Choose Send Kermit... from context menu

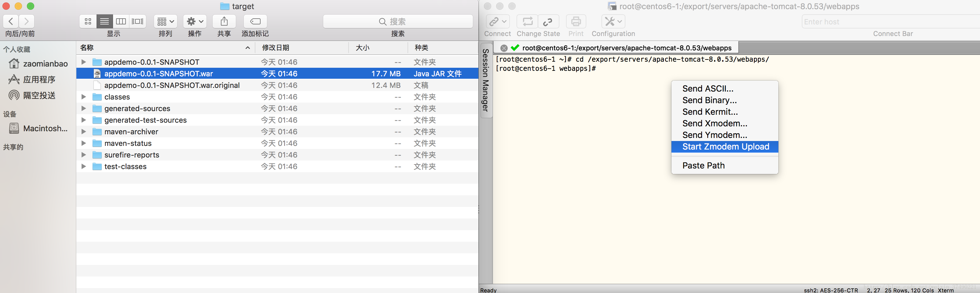[725, 112]
